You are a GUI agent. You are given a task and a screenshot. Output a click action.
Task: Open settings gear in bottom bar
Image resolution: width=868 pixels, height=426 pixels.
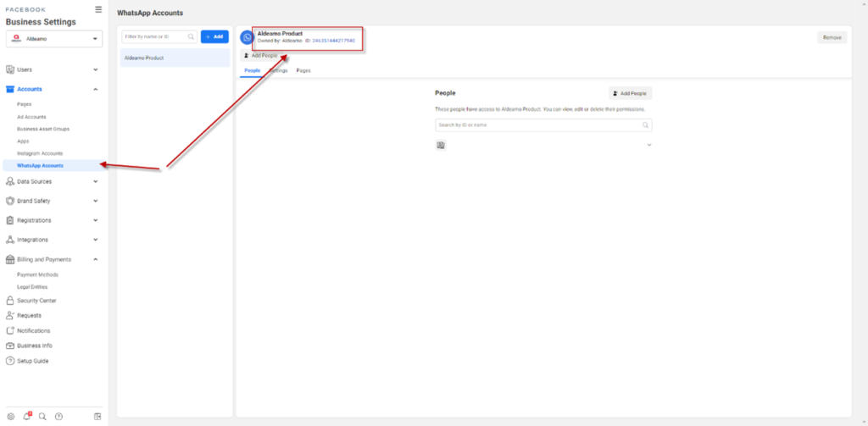point(10,416)
